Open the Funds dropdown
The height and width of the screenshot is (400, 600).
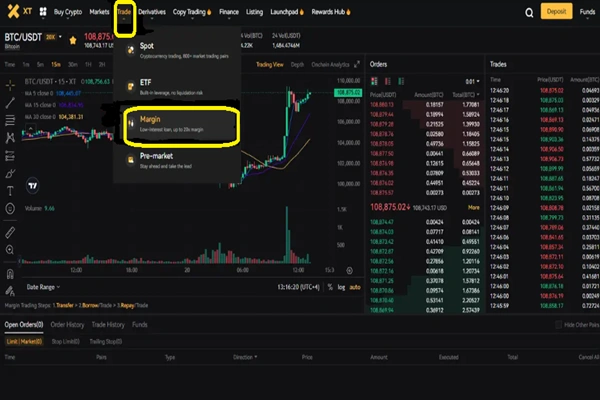(587, 13)
